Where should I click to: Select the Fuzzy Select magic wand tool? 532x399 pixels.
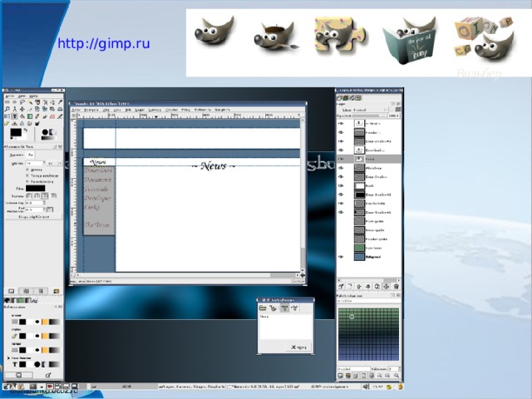30,102
